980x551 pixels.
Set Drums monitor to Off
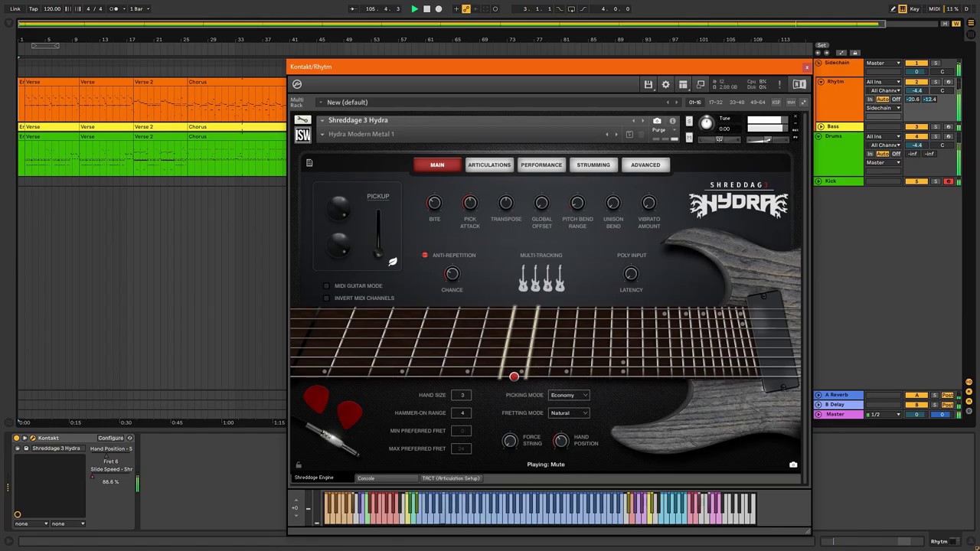pyautogui.click(x=896, y=154)
